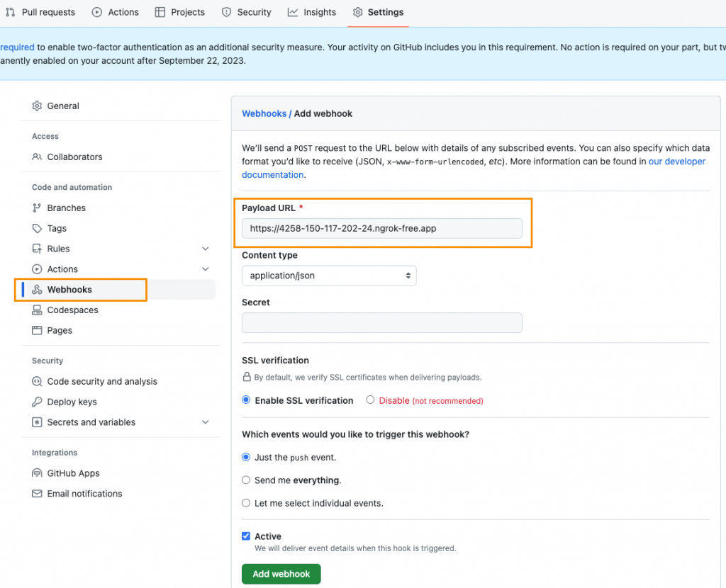Click the green Add webhook button
The height and width of the screenshot is (588, 726).
(x=281, y=574)
